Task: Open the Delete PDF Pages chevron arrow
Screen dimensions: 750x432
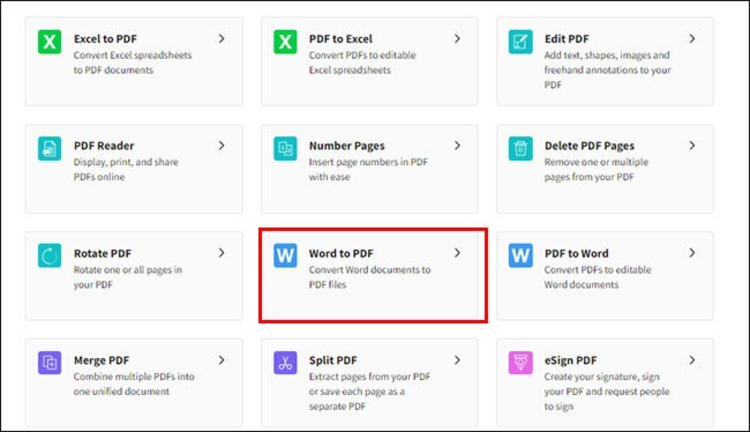Action: tap(692, 145)
